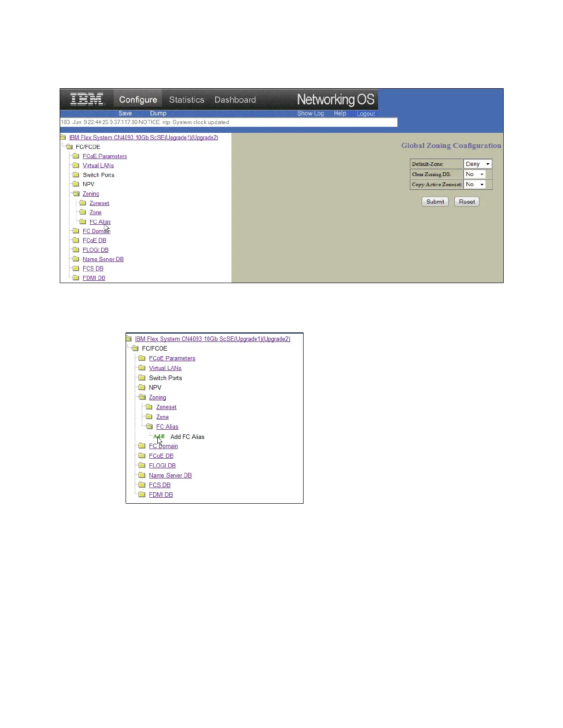
Task: Click the folder icon beside NPV, upper tree
Action: pos(76,184)
